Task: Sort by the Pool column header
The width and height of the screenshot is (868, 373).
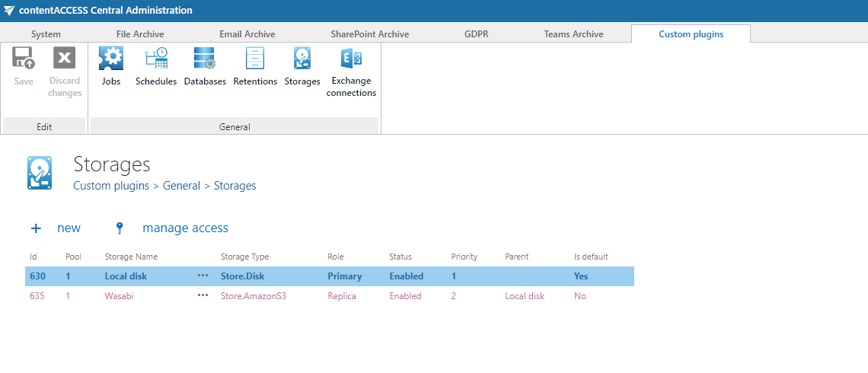Action: point(73,257)
